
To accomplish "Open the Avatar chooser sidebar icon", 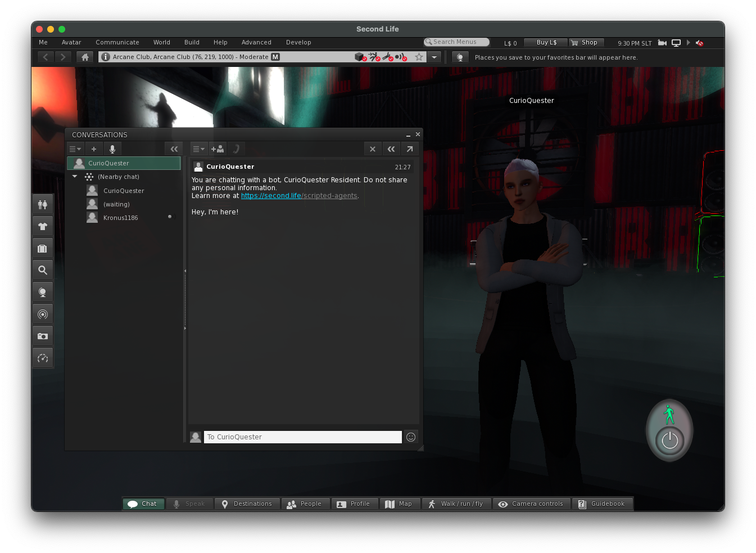I will click(x=43, y=205).
